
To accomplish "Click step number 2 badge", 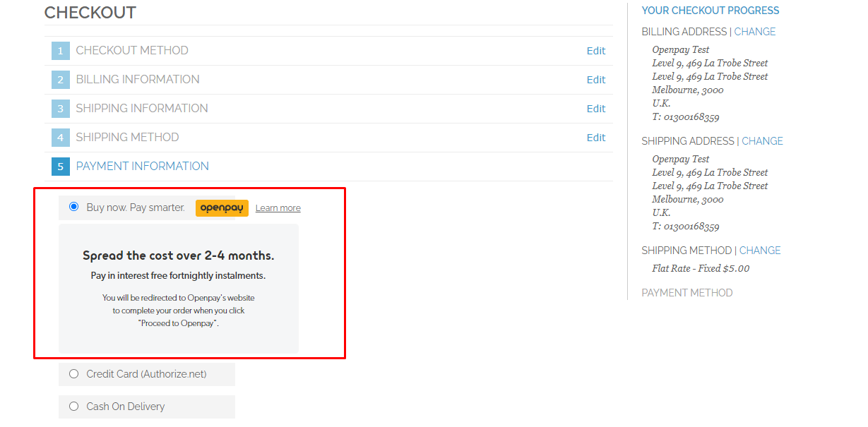I will (61, 80).
